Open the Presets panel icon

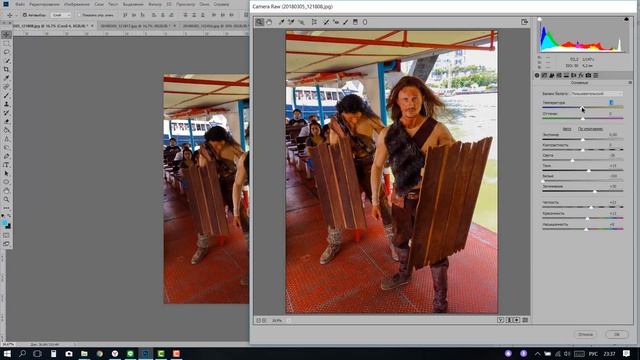(596, 76)
